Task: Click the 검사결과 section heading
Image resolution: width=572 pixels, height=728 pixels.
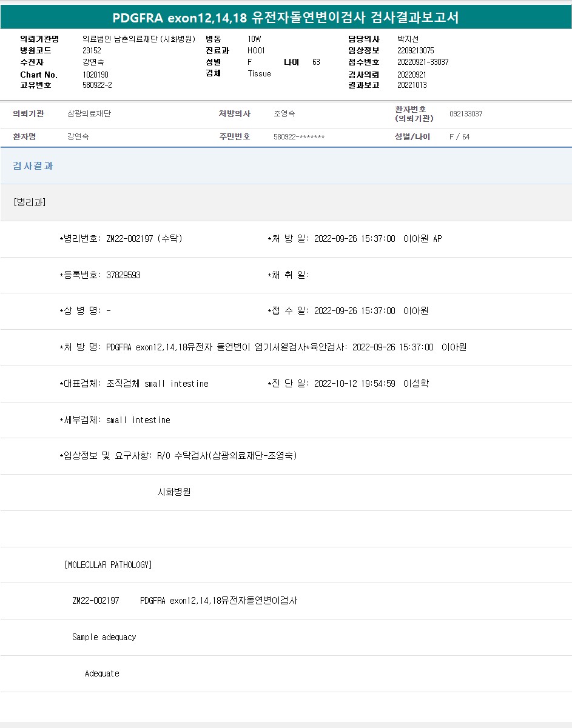Action: tap(33, 166)
